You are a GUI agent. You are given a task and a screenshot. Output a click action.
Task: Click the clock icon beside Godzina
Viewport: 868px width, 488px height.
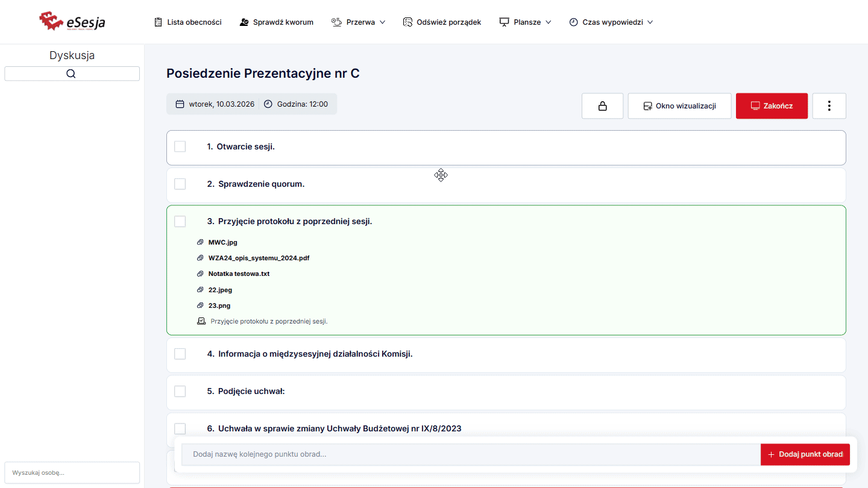coord(268,104)
